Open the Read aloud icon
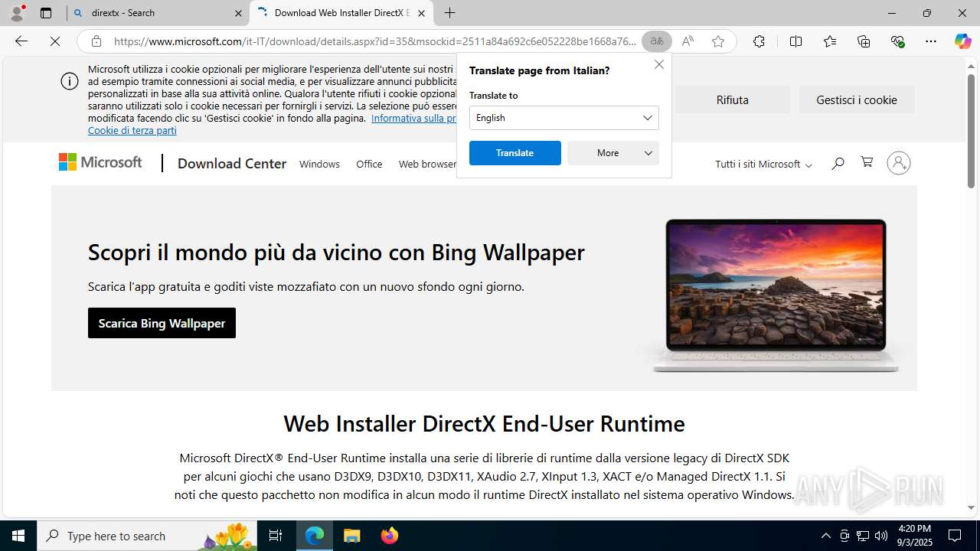The image size is (980, 551). coord(688,41)
